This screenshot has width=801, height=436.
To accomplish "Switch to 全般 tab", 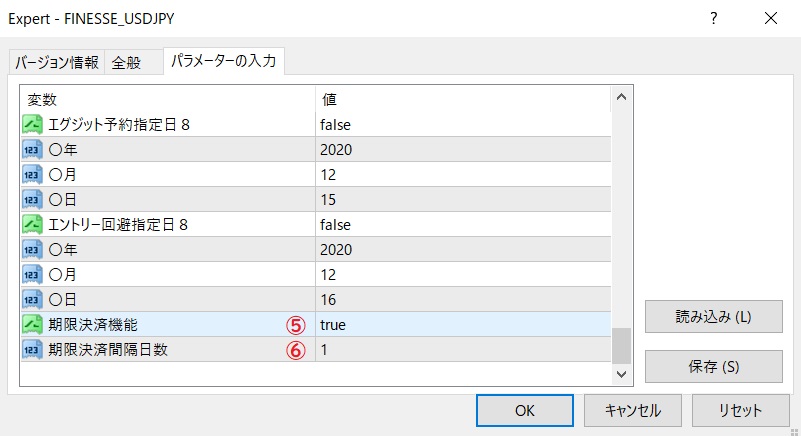I will 127,63.
